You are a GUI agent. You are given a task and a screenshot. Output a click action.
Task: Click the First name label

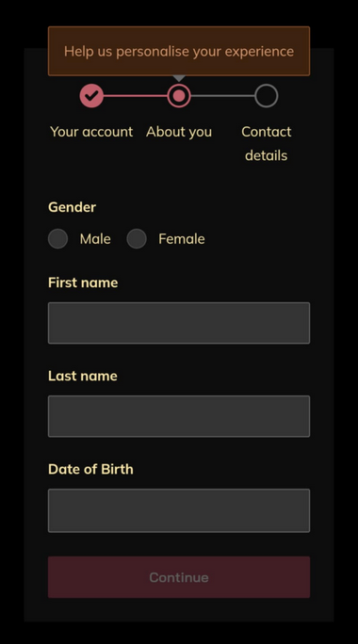point(83,282)
